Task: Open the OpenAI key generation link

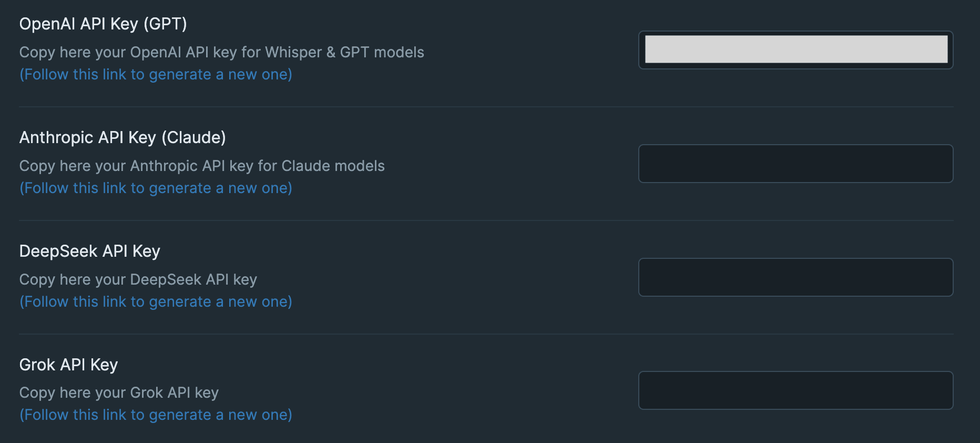Action: pos(156,75)
